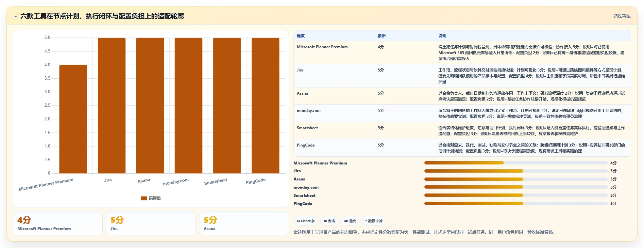The image size is (644, 248).
Task: Toggle the 指标值 legend swatch in the chart
Action: (x=144, y=198)
